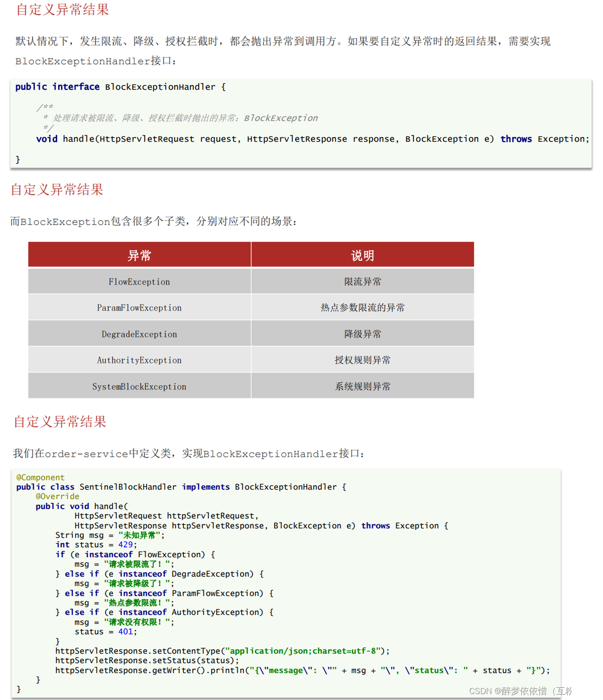Image resolution: width=603 pixels, height=700 pixels.
Task: Click the instanceof ParamFlowException condition line
Action: (x=164, y=593)
